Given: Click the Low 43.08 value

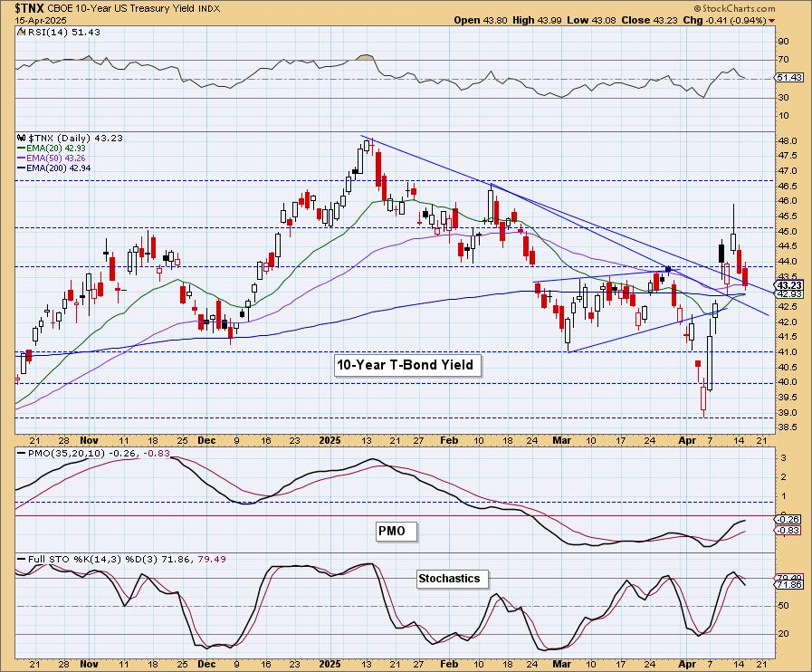Looking at the screenshot, I should (x=591, y=20).
